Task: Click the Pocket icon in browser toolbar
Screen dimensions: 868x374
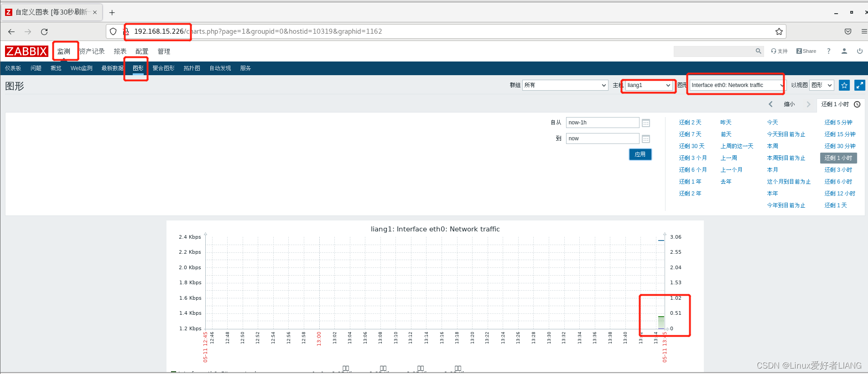Action: pyautogui.click(x=848, y=31)
